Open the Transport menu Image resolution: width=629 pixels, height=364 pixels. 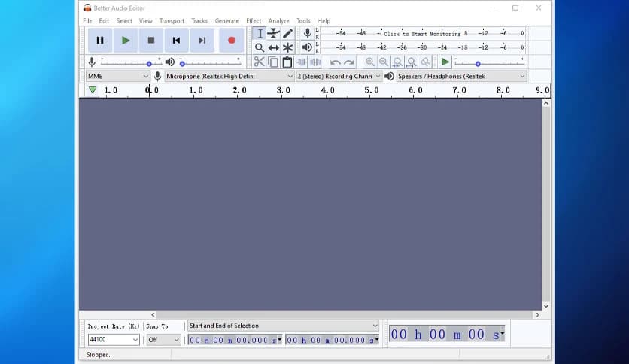coord(172,20)
